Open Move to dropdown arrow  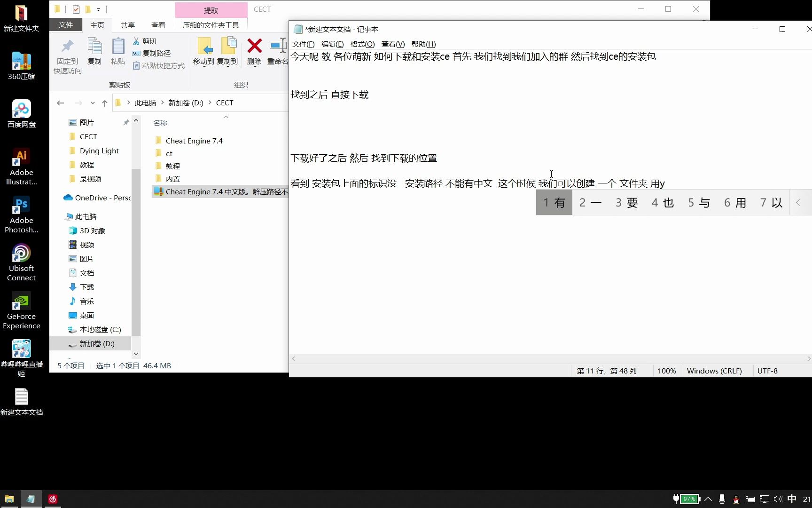click(x=204, y=67)
